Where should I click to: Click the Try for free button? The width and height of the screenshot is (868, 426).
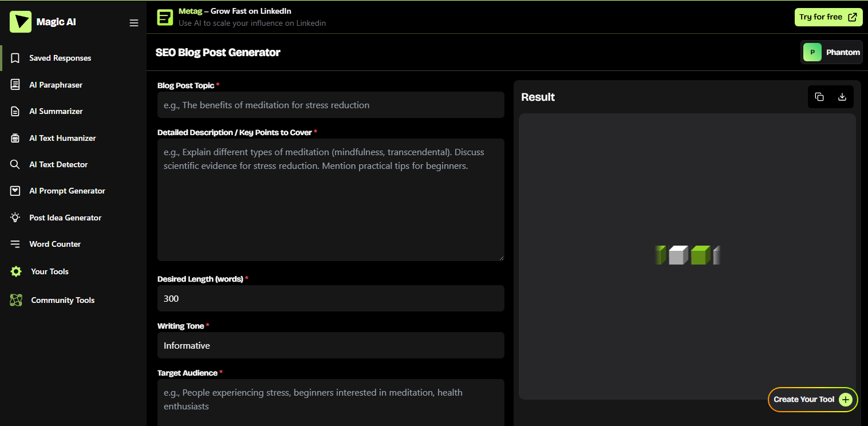tap(828, 17)
